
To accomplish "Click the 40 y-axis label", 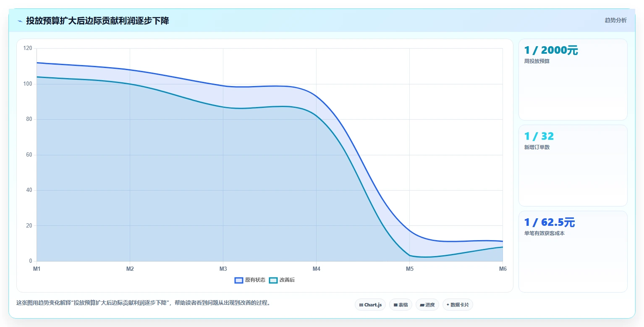I will click(x=29, y=190).
